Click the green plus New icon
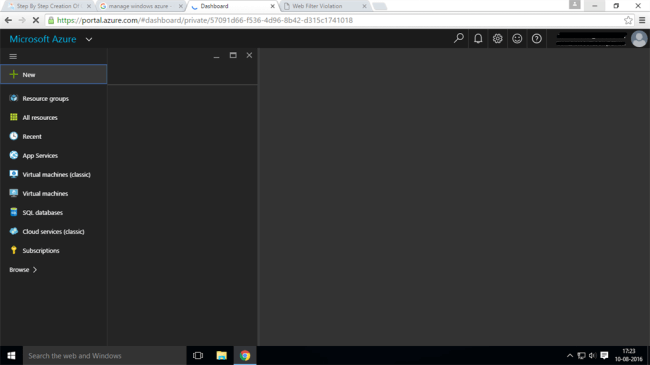Screen dimensions: 650x365 pos(14,74)
